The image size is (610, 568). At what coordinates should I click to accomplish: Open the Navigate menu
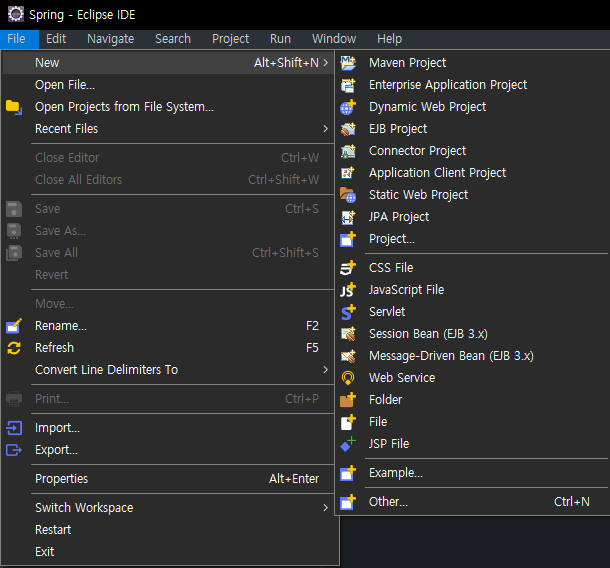click(x=110, y=39)
